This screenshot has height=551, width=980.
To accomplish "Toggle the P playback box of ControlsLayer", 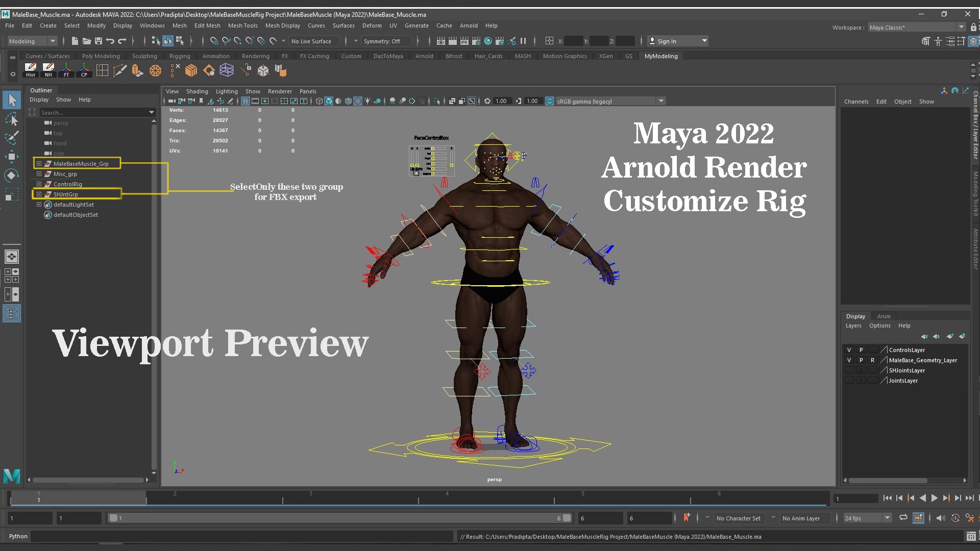I will click(x=861, y=350).
